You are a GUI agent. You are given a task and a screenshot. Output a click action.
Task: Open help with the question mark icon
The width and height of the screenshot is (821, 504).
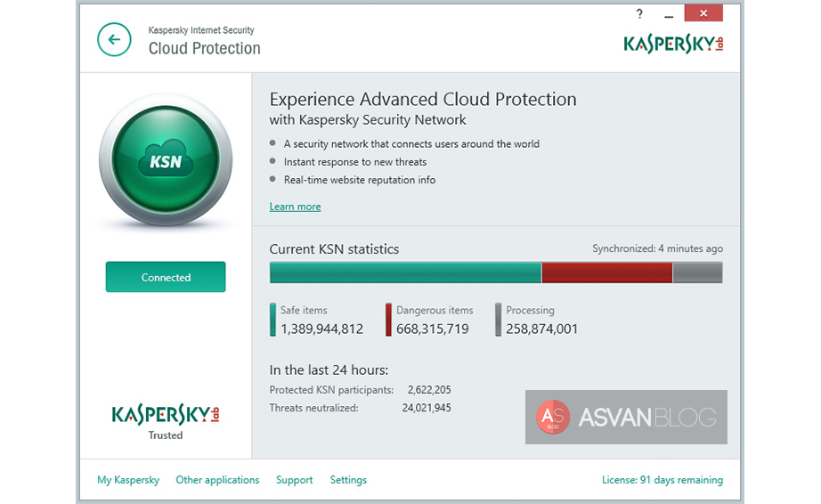[639, 13]
